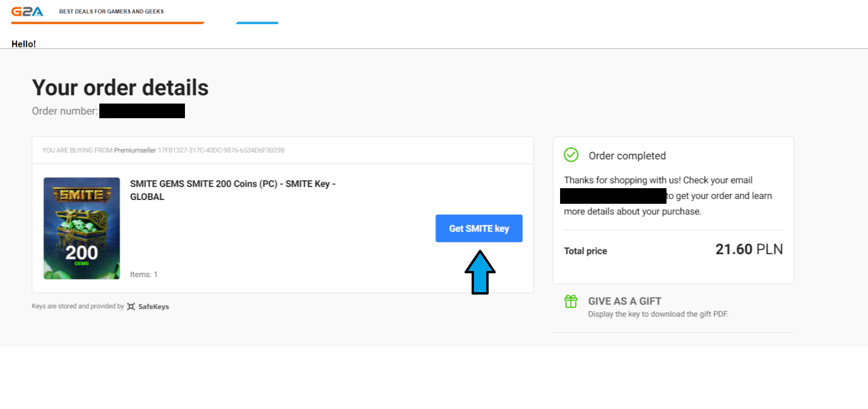Click the Order completed heading
Image resolution: width=868 pixels, height=409 pixels.
tap(627, 156)
